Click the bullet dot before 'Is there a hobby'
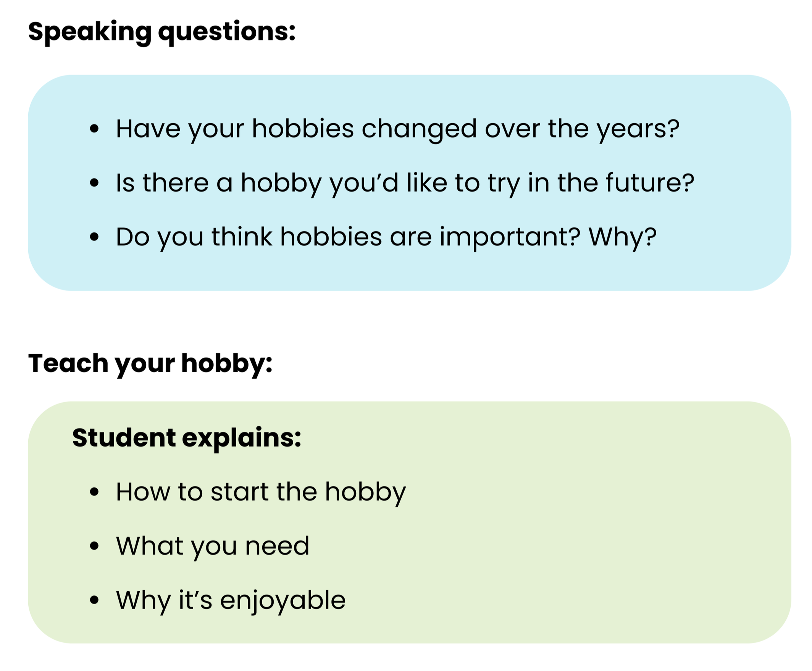 [94, 183]
